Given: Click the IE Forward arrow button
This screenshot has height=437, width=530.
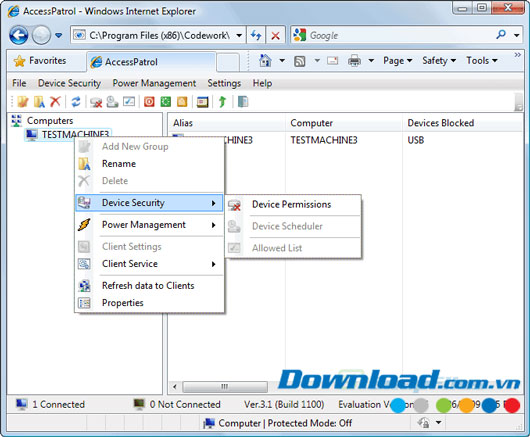Looking at the screenshot, I should 41,35.
